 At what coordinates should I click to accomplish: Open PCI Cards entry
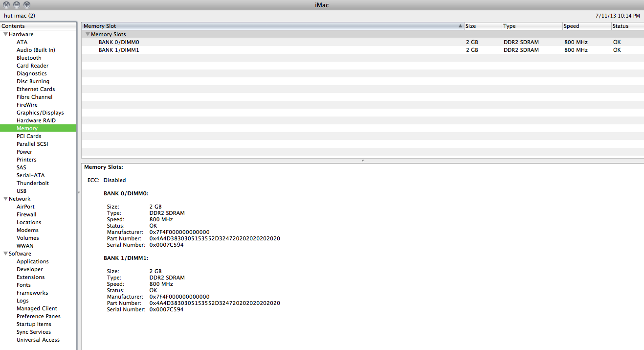pyautogui.click(x=29, y=136)
